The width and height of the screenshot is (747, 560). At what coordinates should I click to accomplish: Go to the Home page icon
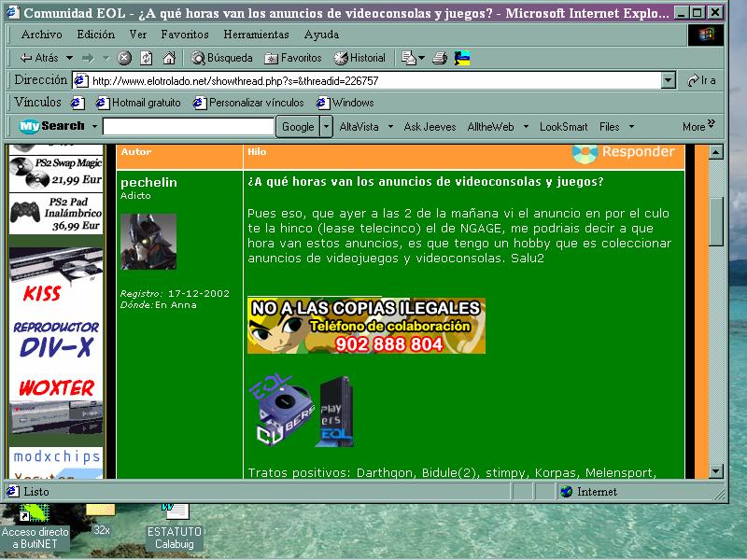coord(169,58)
